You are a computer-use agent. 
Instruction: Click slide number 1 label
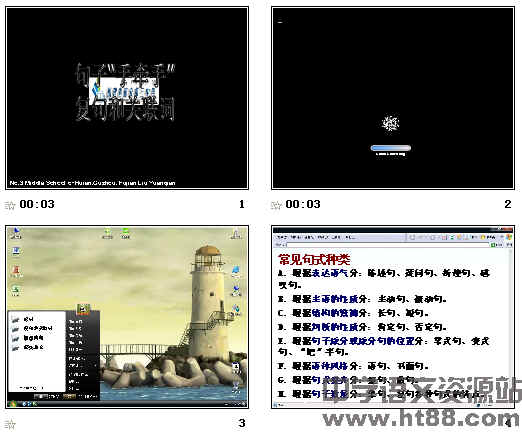(242, 204)
